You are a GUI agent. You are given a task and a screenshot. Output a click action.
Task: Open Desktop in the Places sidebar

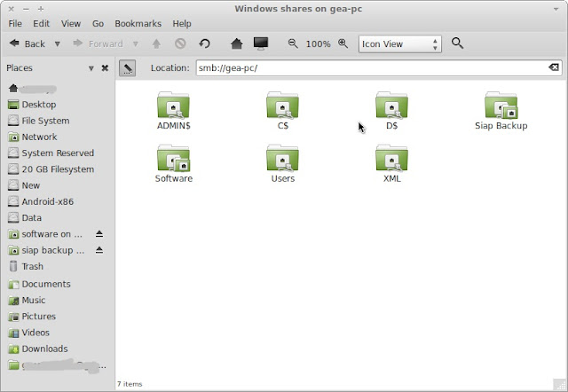coord(32,105)
